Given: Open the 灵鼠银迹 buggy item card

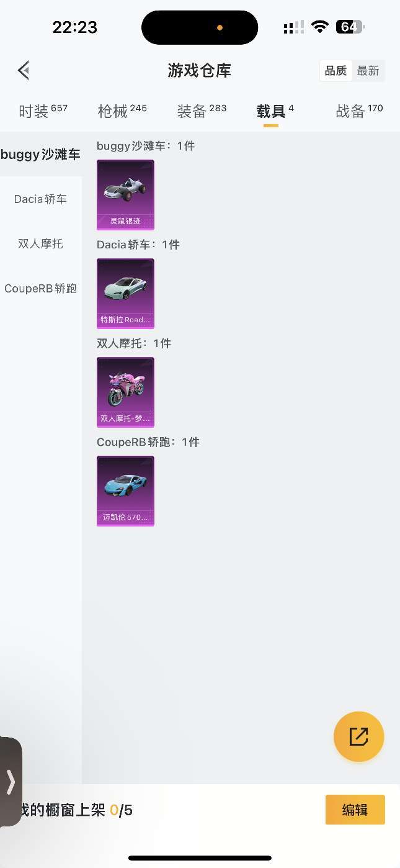Looking at the screenshot, I should (125, 195).
